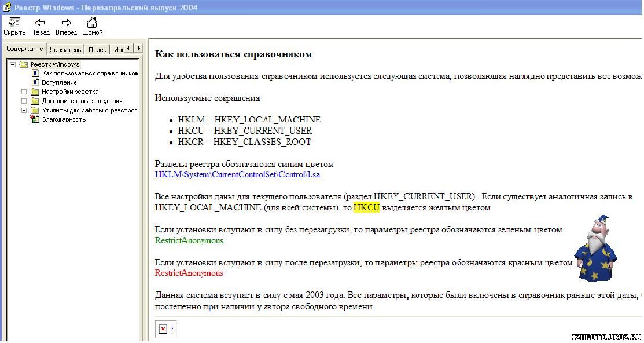The image size is (644, 343).
Task: Collapse the Реестр Windows tree node
Action: pyautogui.click(x=13, y=64)
